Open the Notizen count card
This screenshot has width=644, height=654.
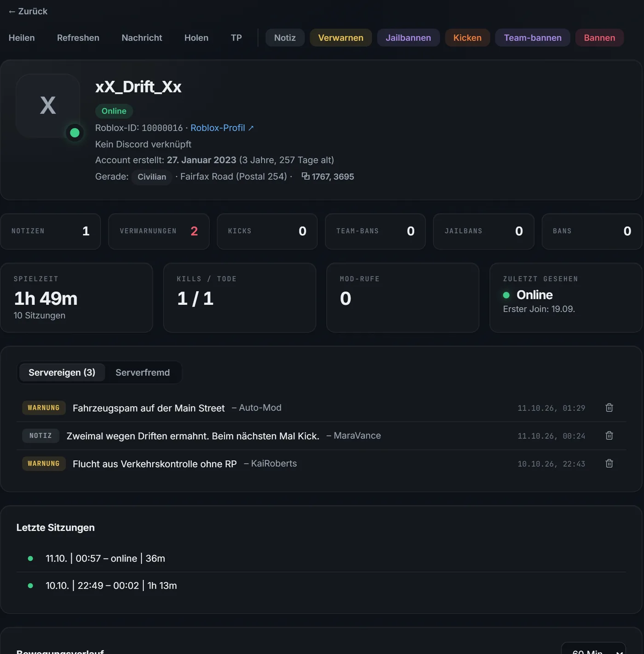click(x=51, y=231)
